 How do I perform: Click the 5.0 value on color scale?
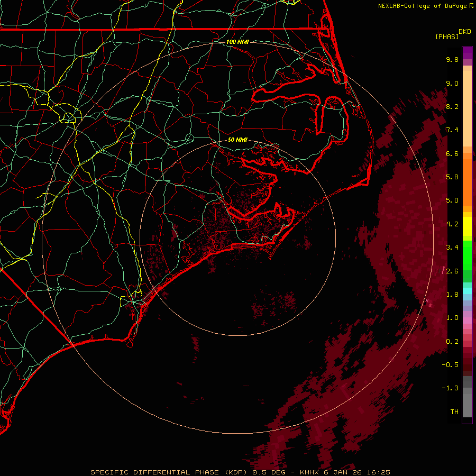tap(452, 200)
